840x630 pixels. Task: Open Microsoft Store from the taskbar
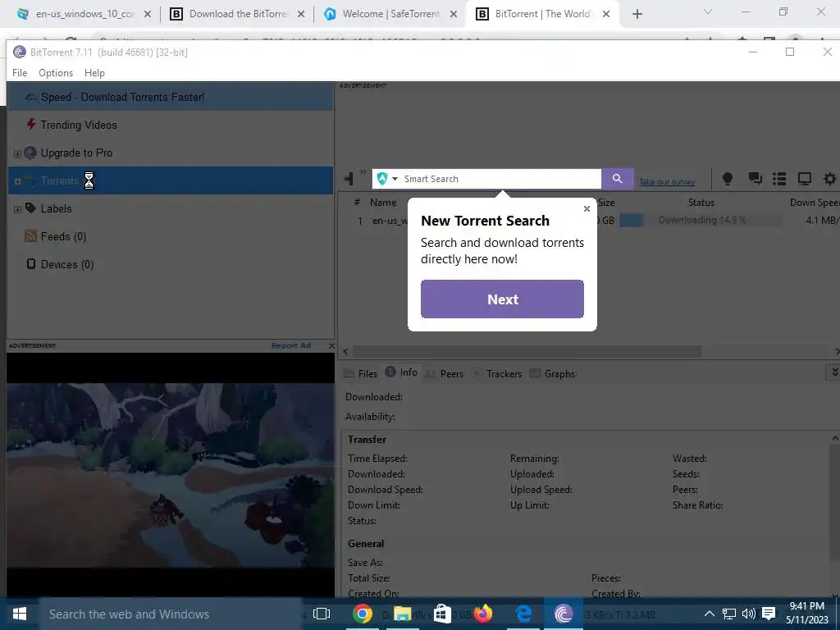pyautogui.click(x=442, y=614)
